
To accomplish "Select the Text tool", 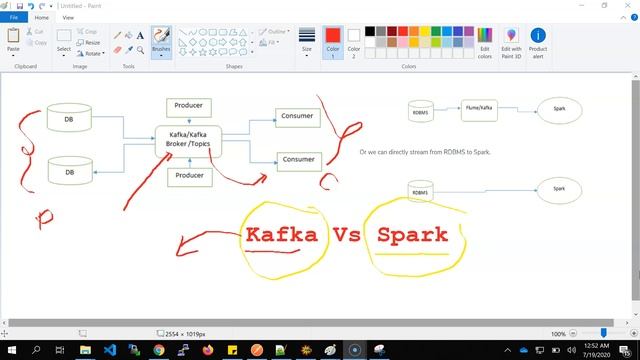I will click(x=140, y=36).
